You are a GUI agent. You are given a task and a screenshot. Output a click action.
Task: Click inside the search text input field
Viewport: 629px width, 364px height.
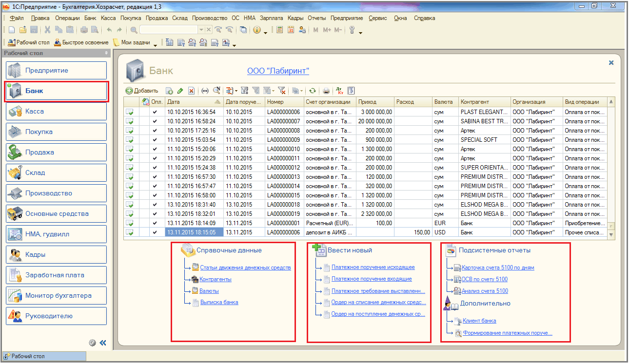click(168, 30)
